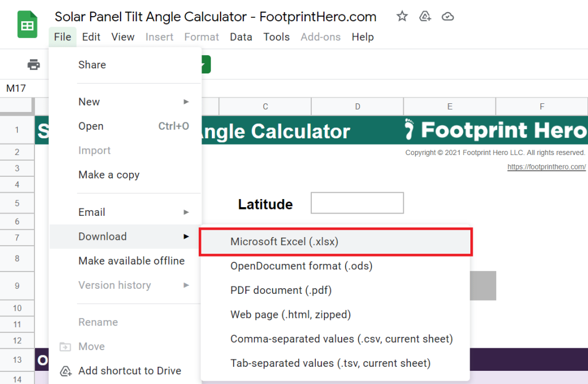Expand the Email submenu arrow
Screen dimensions: 588x384
(186, 212)
